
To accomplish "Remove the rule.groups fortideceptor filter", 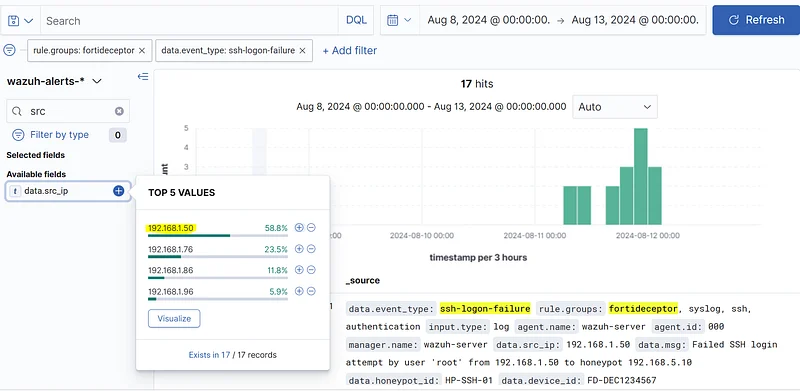I will [142, 51].
